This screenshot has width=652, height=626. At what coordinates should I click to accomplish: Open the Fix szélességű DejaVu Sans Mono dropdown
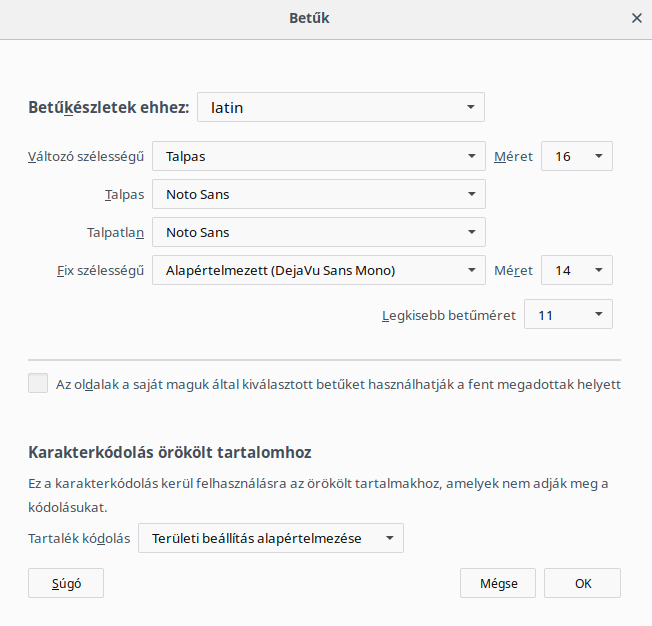tap(319, 270)
